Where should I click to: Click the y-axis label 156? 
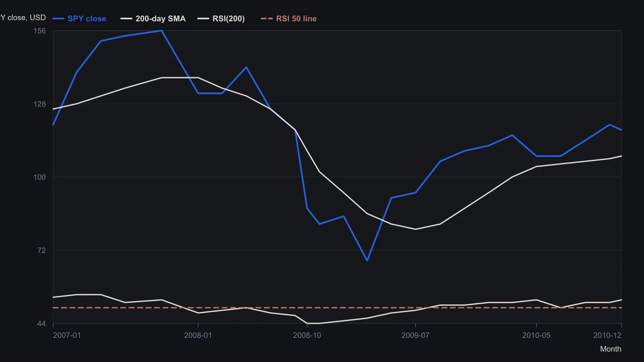click(x=39, y=31)
